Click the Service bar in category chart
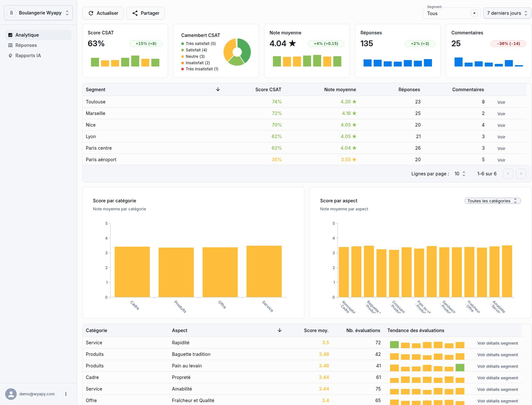The image size is (532, 405). pyautogui.click(x=264, y=271)
